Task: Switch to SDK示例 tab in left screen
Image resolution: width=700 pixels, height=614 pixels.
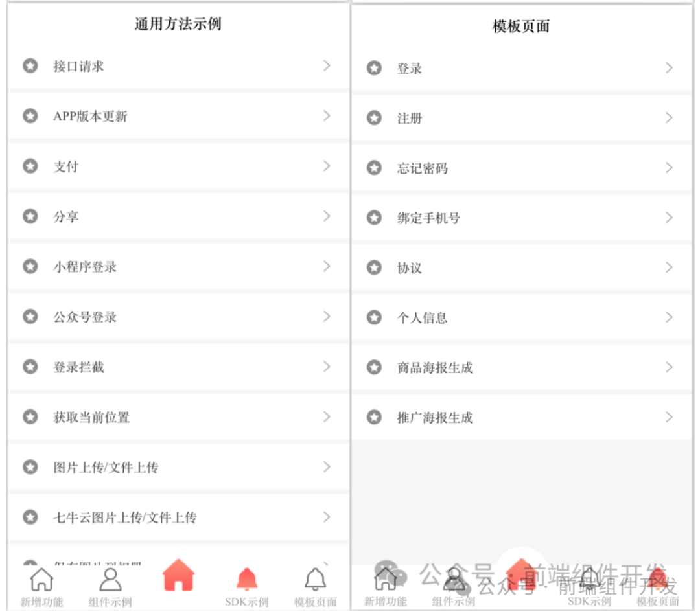Action: coord(247,587)
